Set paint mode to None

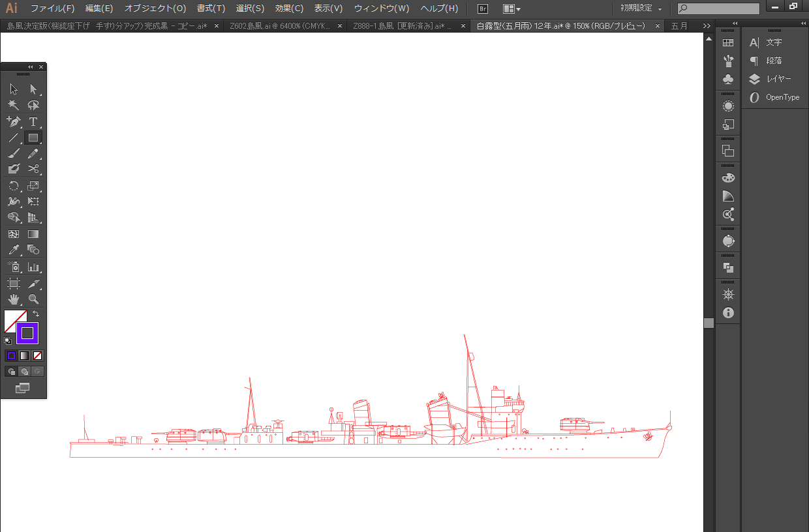(37, 355)
